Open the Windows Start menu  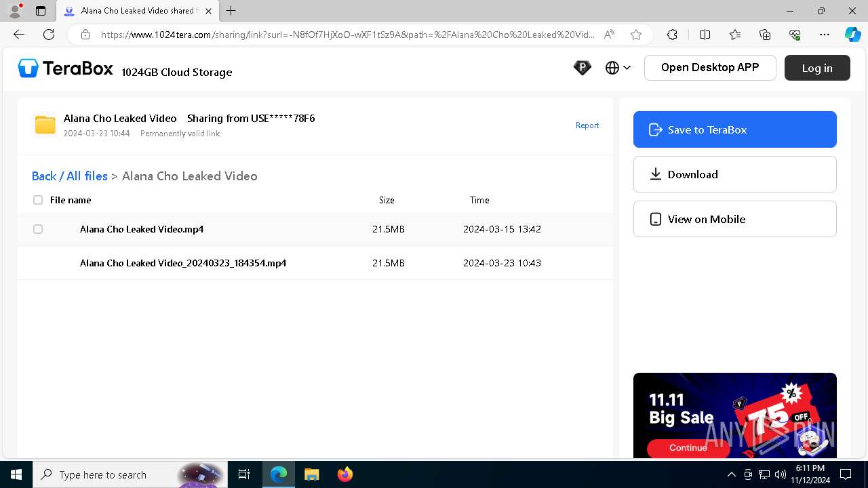point(16,474)
